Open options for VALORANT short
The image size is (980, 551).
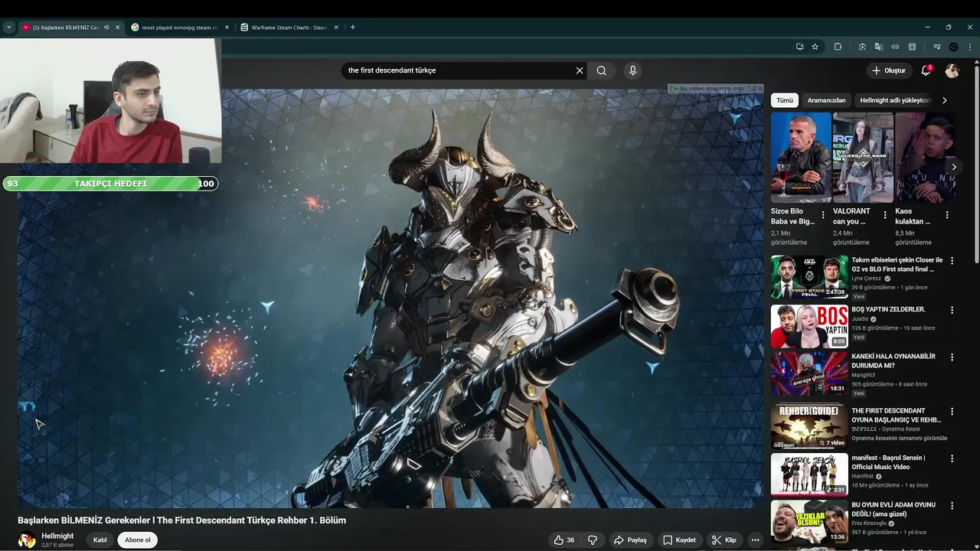[x=885, y=216]
